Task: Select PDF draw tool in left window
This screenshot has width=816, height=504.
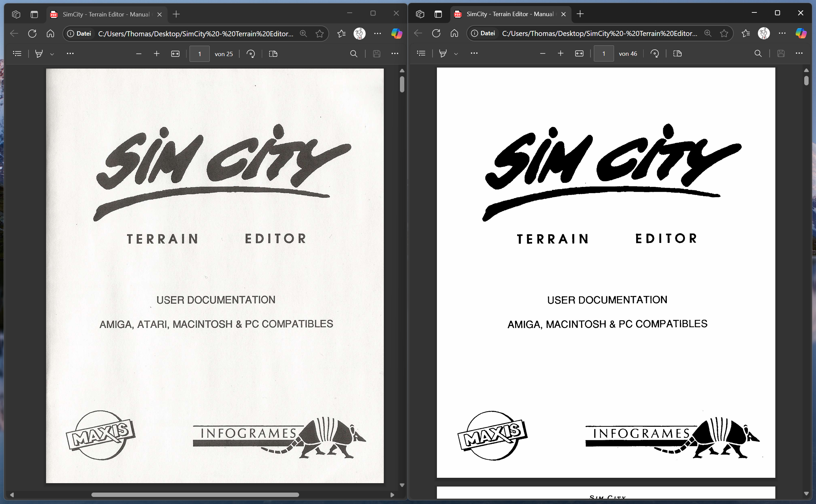Action: click(39, 54)
